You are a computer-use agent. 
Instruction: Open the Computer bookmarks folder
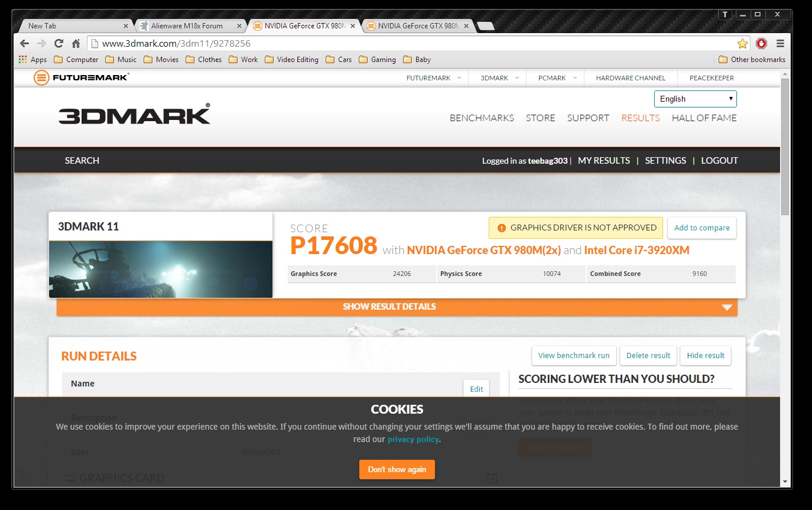76,59
